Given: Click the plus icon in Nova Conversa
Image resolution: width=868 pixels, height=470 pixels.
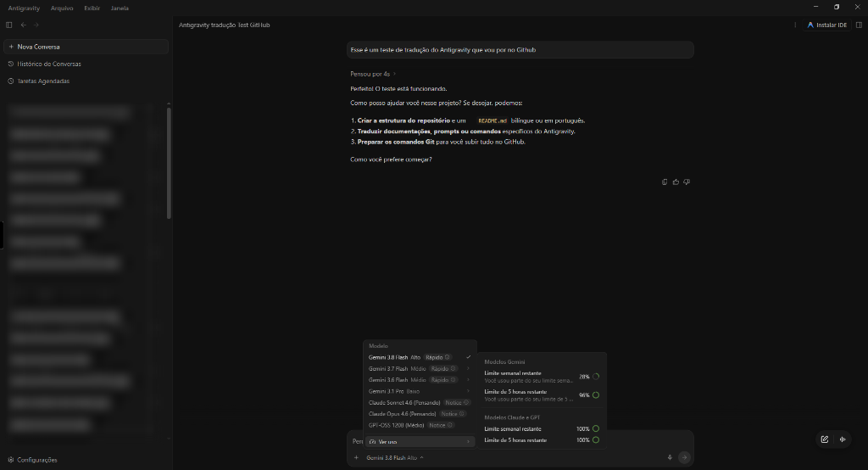Looking at the screenshot, I should (11, 47).
